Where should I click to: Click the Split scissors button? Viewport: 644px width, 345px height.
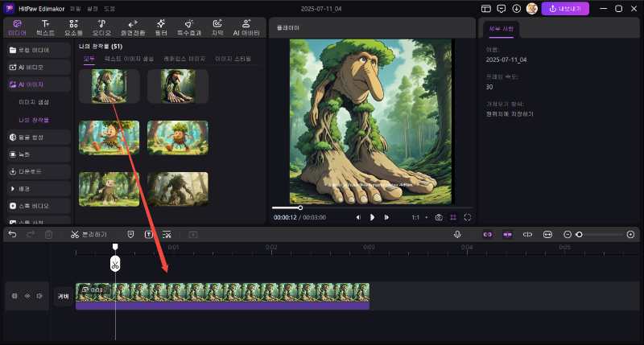tap(89, 234)
